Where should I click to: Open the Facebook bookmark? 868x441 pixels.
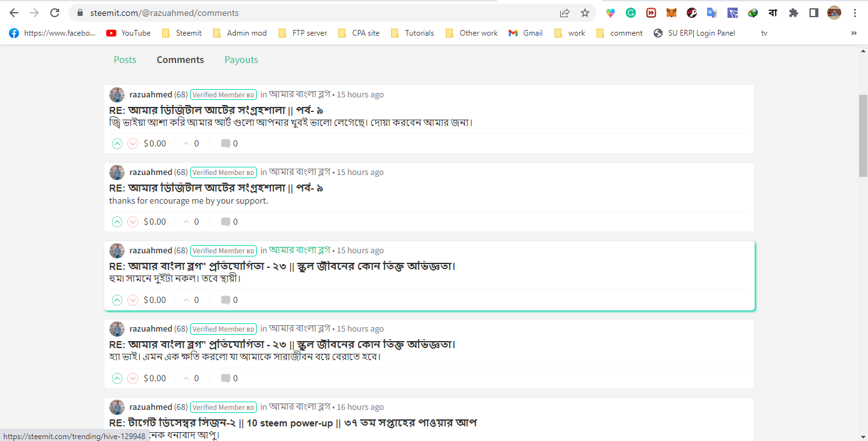[x=53, y=33]
